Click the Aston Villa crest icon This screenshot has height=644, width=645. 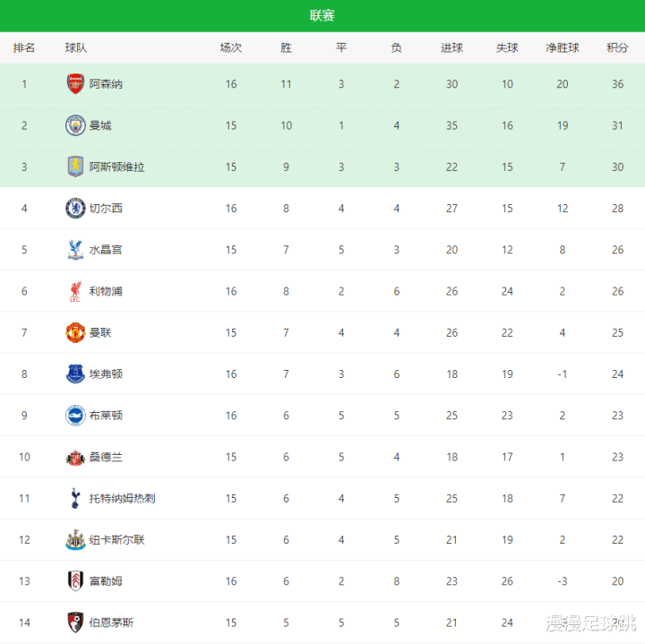(75, 167)
